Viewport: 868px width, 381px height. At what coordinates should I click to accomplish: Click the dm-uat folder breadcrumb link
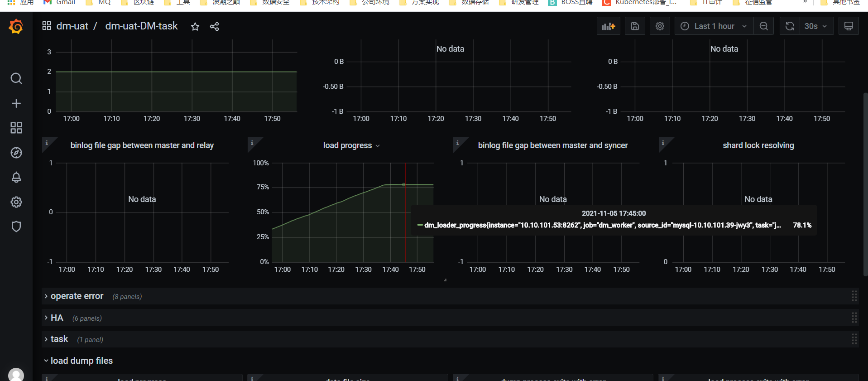(x=72, y=26)
